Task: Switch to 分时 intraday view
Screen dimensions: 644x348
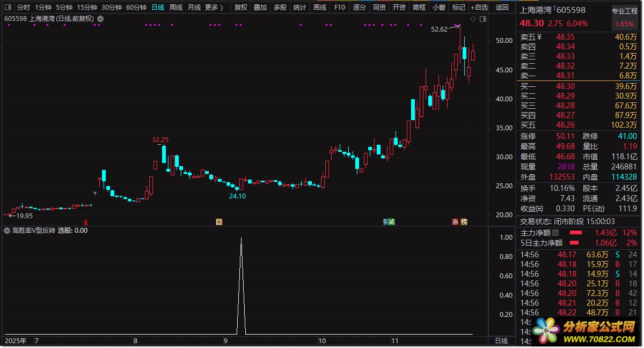Action: tap(24, 8)
